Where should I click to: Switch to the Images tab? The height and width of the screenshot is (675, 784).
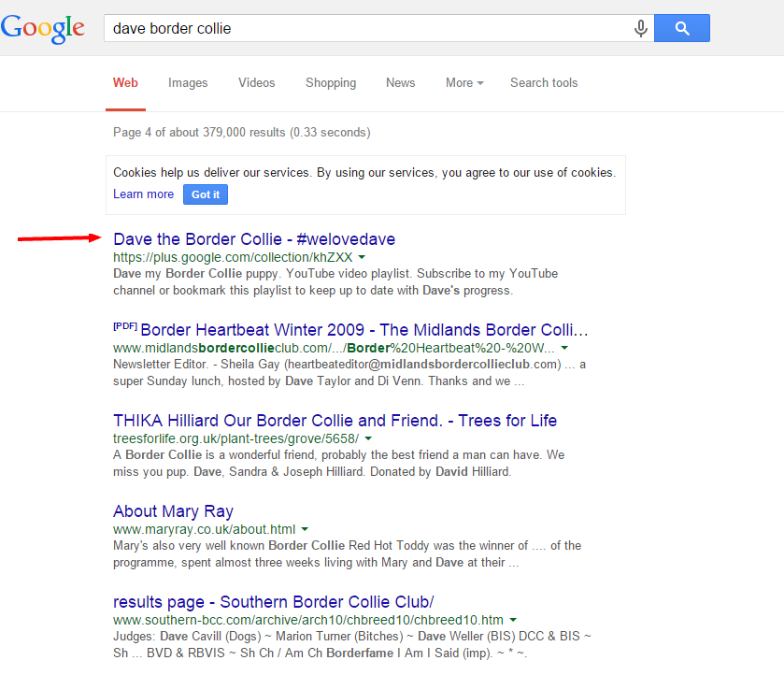pyautogui.click(x=188, y=82)
